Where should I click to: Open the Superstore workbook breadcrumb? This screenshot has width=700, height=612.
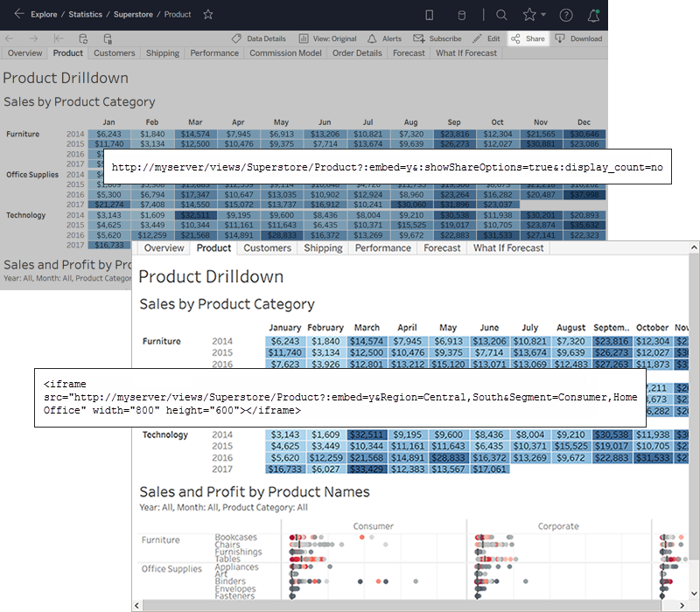tap(133, 14)
